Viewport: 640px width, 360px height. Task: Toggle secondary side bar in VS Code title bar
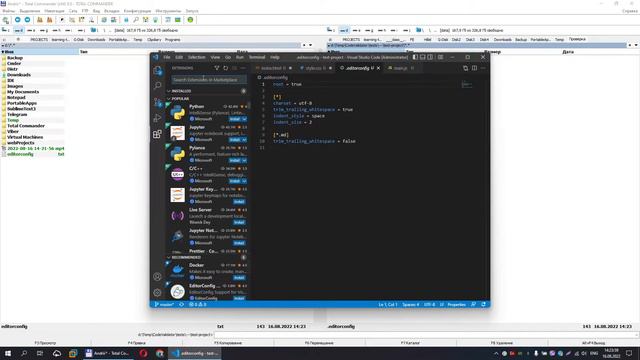[x=430, y=57]
